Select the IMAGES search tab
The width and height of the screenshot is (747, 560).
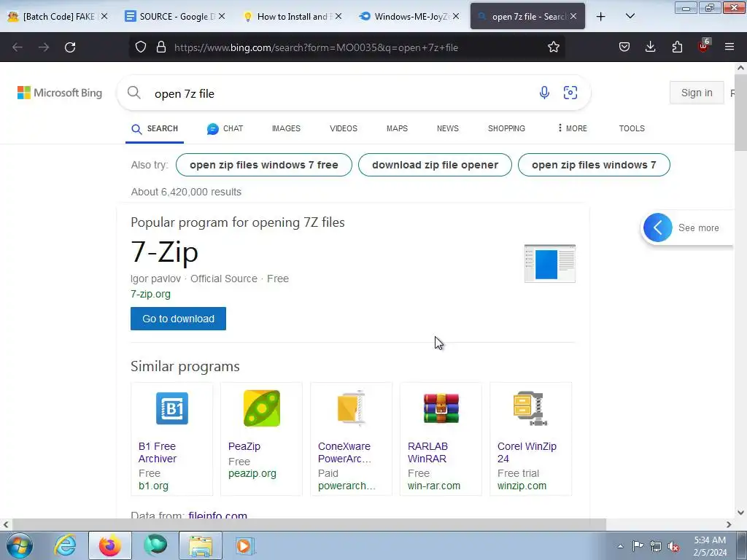286,128
